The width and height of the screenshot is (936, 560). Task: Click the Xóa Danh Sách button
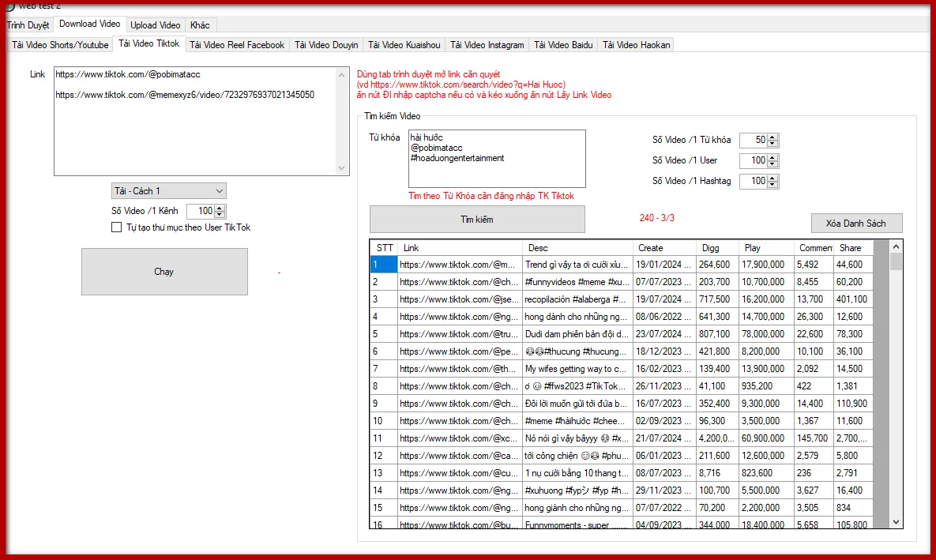pos(856,224)
